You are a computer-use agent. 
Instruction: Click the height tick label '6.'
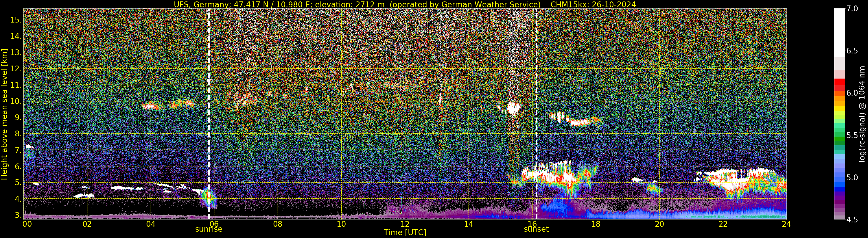click(18, 166)
